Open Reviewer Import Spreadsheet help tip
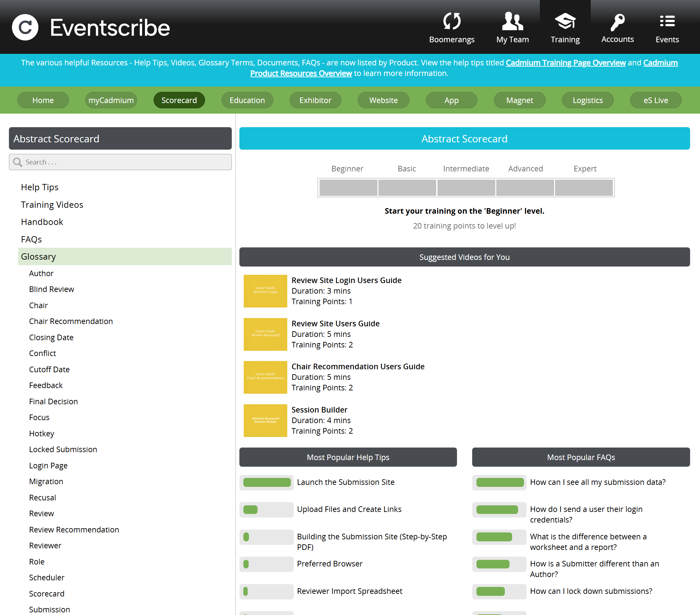The image size is (700, 615). click(350, 591)
